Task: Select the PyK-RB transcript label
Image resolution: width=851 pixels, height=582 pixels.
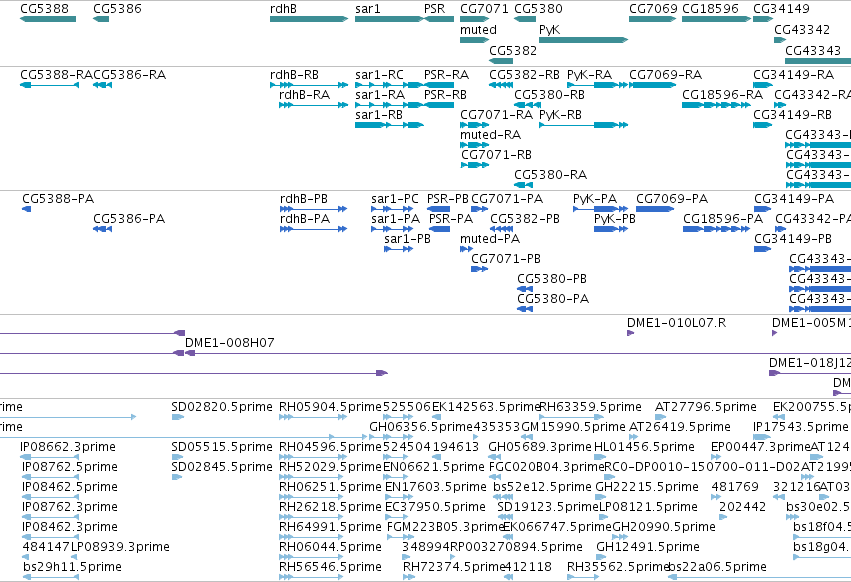Action: pos(560,115)
